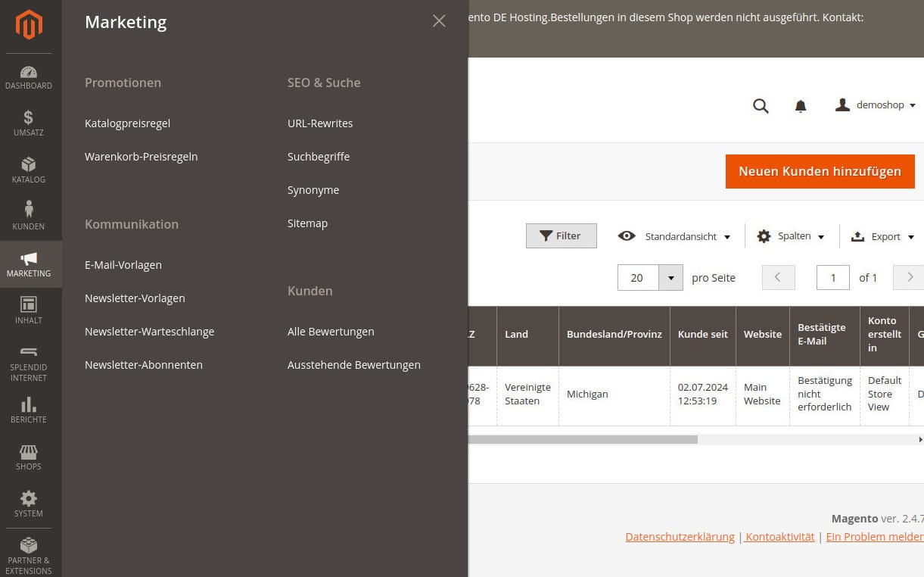Open the Berichte bar chart icon
The width and height of the screenshot is (924, 577).
click(x=29, y=404)
